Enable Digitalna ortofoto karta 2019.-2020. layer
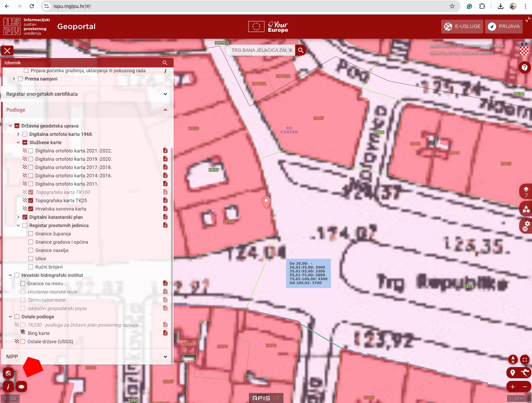The image size is (532, 403). tap(31, 159)
